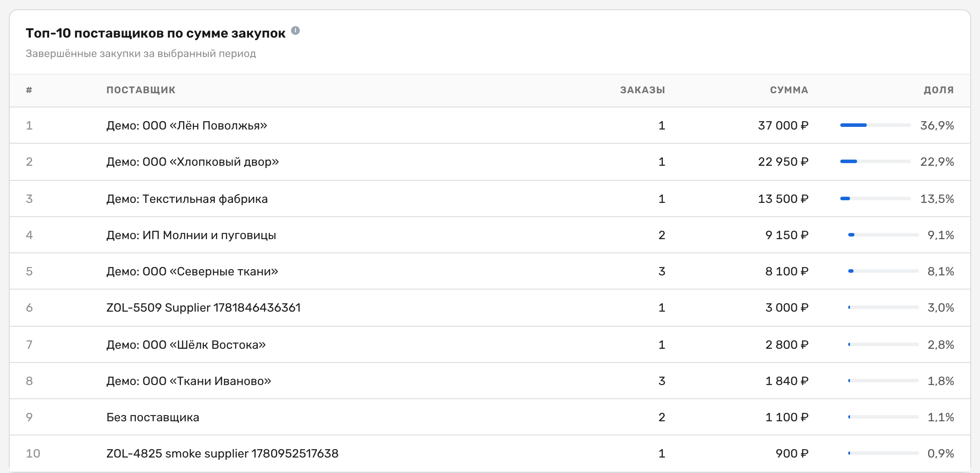Open ZOL-5509 Supplier 1781846436361 entry

point(203,308)
